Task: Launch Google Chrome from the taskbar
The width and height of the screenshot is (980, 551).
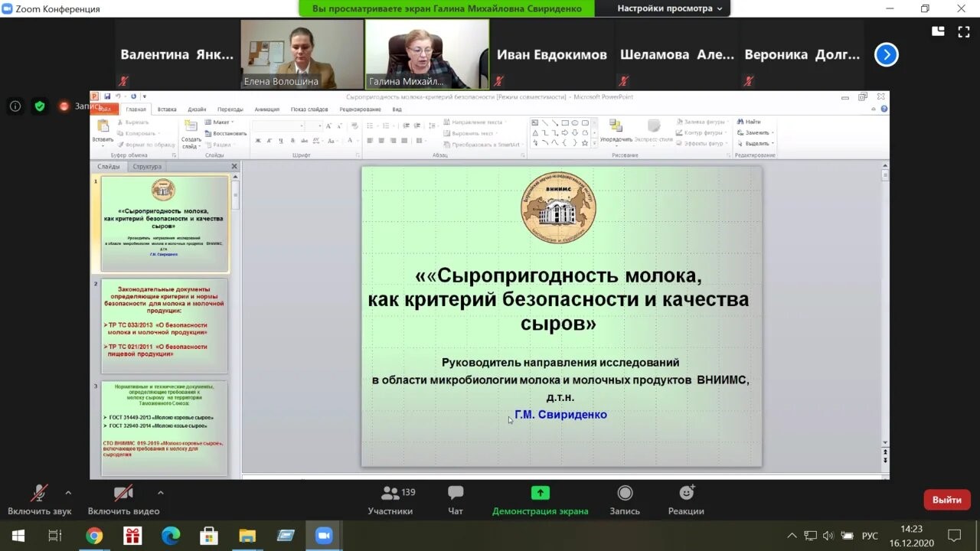Action: pos(94,536)
